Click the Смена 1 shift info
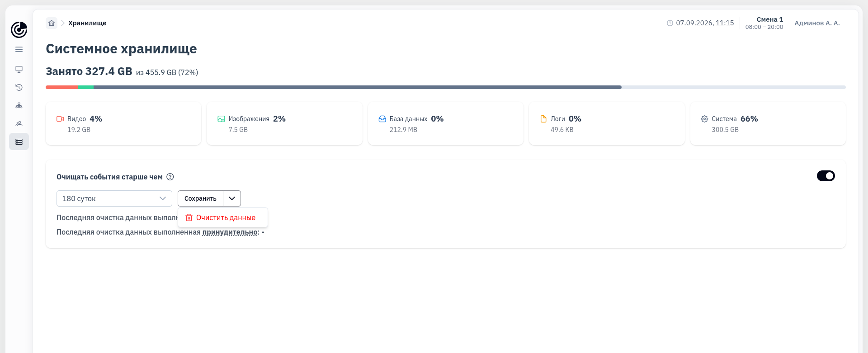 tap(764, 23)
